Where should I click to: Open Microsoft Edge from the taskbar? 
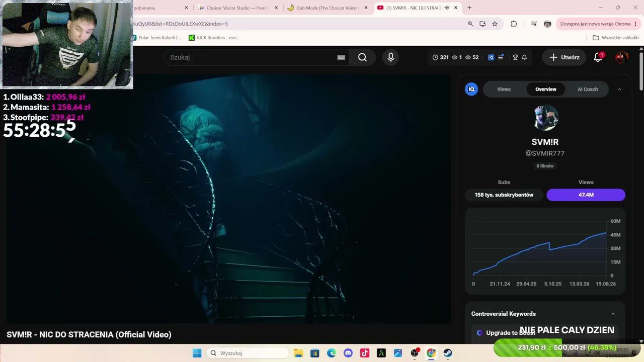click(331, 353)
